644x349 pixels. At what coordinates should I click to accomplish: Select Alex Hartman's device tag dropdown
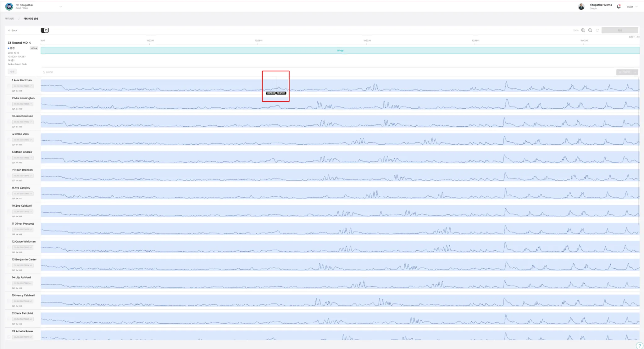point(23,86)
